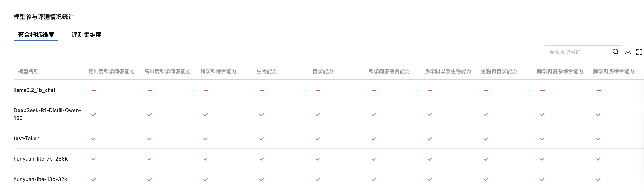Focus the 搜索模型名称 search field
The height and width of the screenshot is (192, 644).
pos(578,52)
